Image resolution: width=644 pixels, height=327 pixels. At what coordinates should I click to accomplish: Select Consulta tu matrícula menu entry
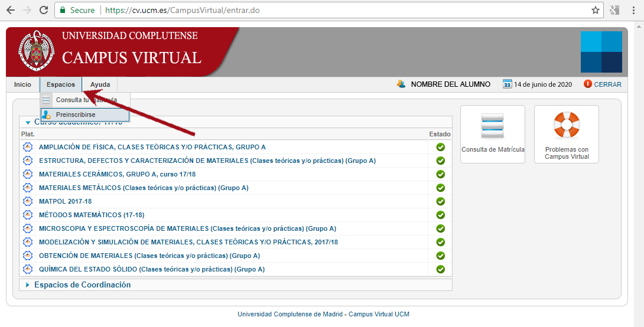[85, 100]
